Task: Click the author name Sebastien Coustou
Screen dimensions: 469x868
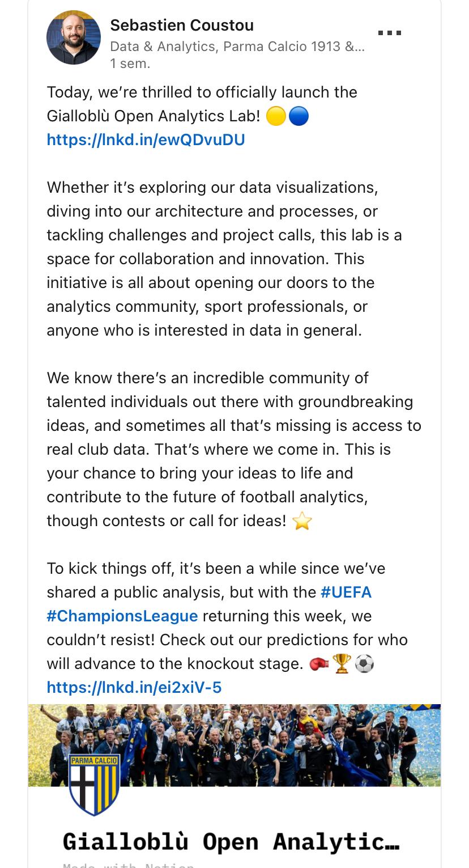Action: [x=182, y=25]
